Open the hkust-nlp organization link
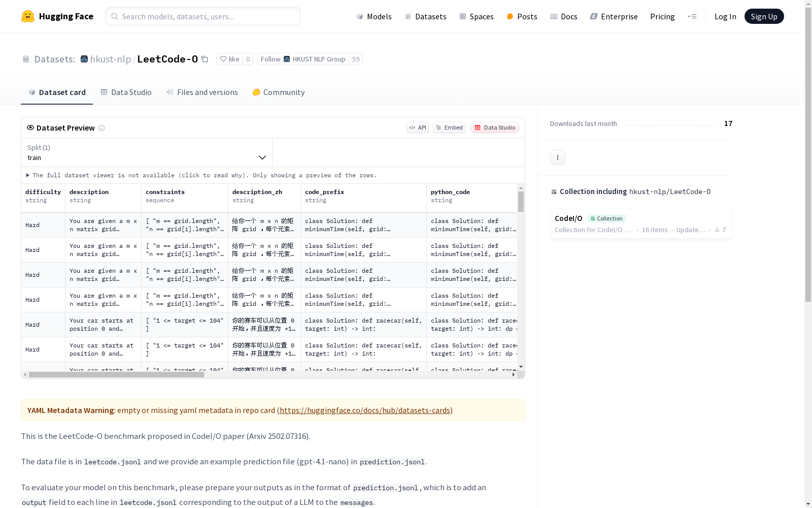The width and height of the screenshot is (812, 508). pos(111,59)
